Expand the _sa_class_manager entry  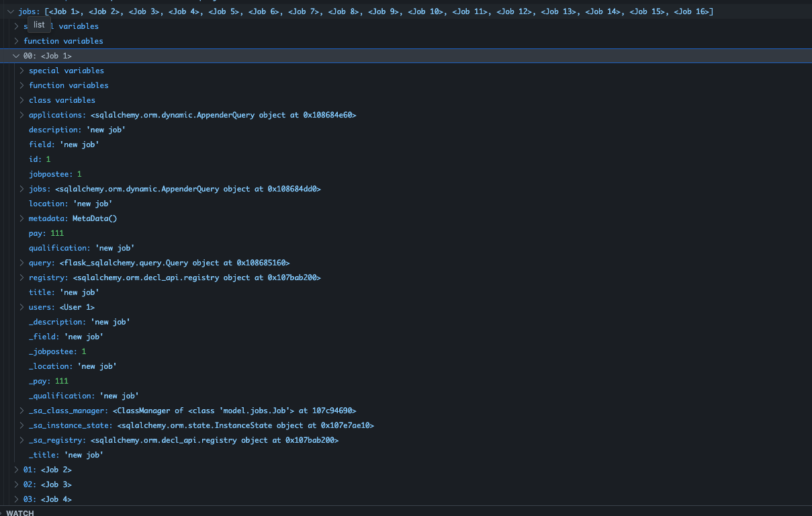pos(21,411)
